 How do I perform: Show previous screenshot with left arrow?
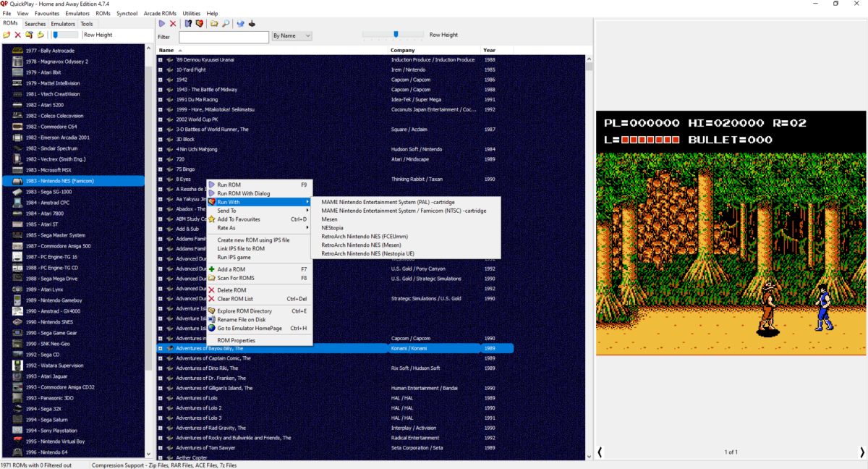point(600,452)
